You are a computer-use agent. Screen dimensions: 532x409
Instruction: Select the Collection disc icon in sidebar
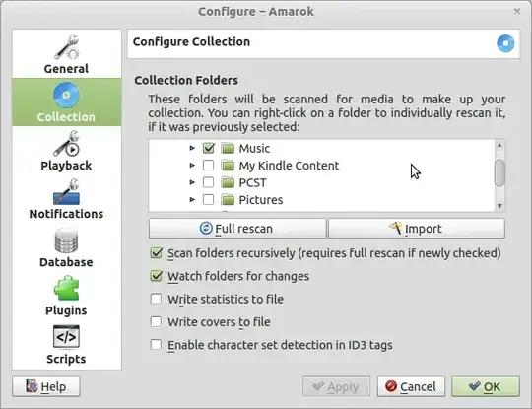(x=66, y=95)
